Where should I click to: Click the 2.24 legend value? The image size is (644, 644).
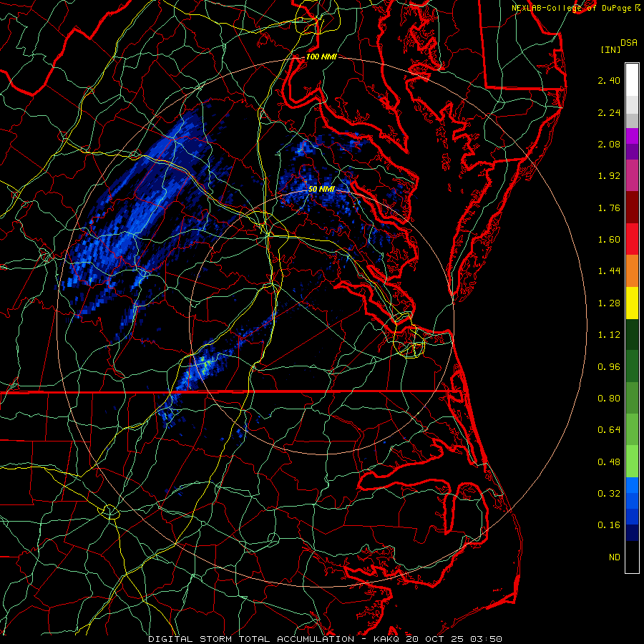pyautogui.click(x=609, y=112)
